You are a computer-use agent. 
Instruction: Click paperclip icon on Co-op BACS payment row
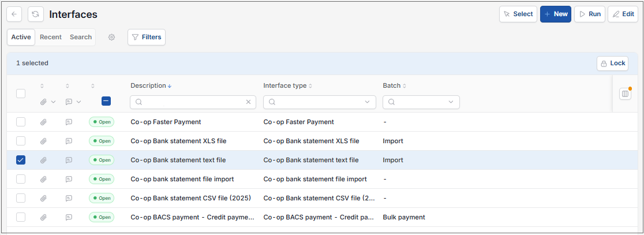[x=43, y=217]
